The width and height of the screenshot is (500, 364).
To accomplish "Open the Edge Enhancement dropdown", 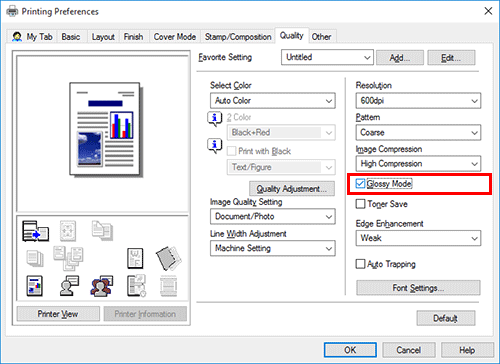I will coord(418,238).
